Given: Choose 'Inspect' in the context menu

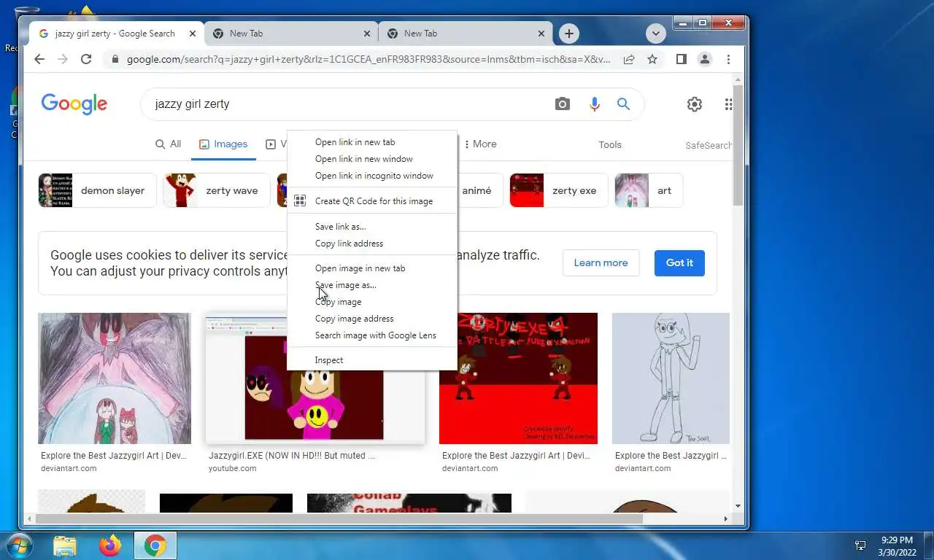Looking at the screenshot, I should point(372,360).
